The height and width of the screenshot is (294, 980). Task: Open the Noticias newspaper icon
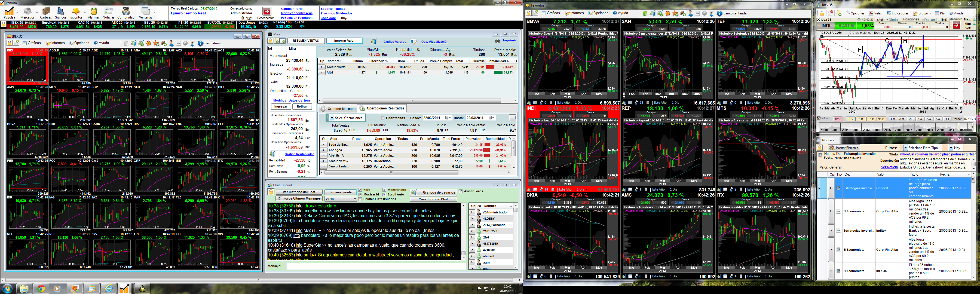pos(108,11)
